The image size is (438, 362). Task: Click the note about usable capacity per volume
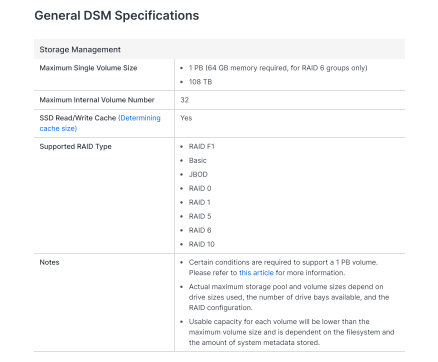[x=292, y=332]
